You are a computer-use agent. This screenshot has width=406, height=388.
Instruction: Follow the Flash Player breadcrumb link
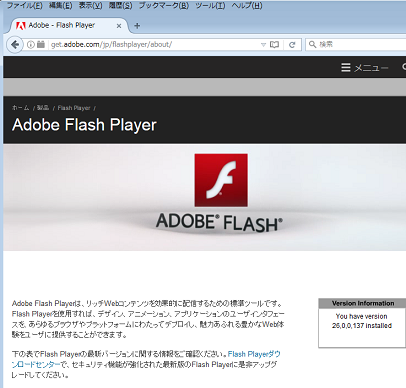[x=74, y=108]
